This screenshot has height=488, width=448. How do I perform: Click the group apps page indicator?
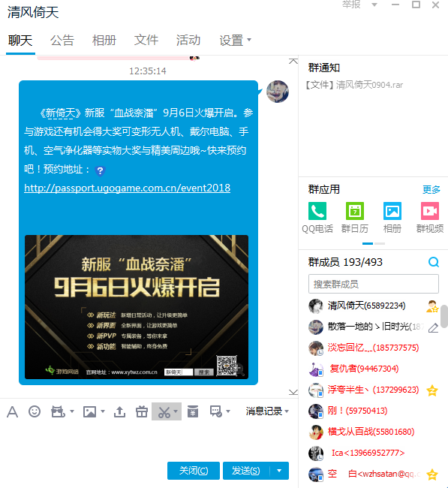point(374,244)
